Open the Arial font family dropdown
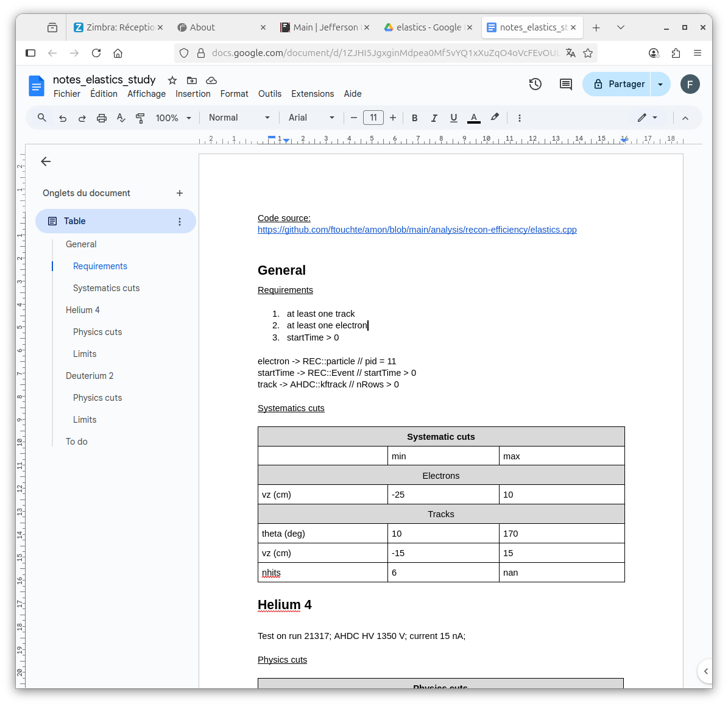This screenshot has width=728, height=706. [x=311, y=118]
